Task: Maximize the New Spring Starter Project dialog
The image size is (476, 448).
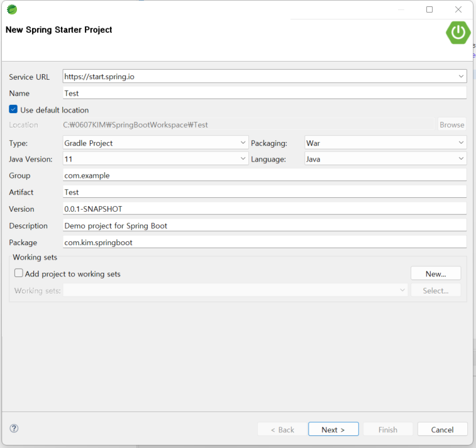Action: [x=429, y=9]
